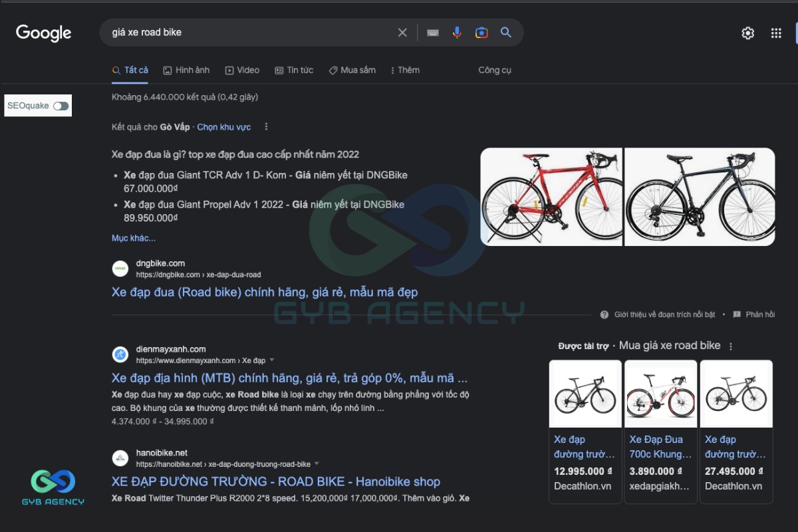Click the Google logo

pos(44,33)
